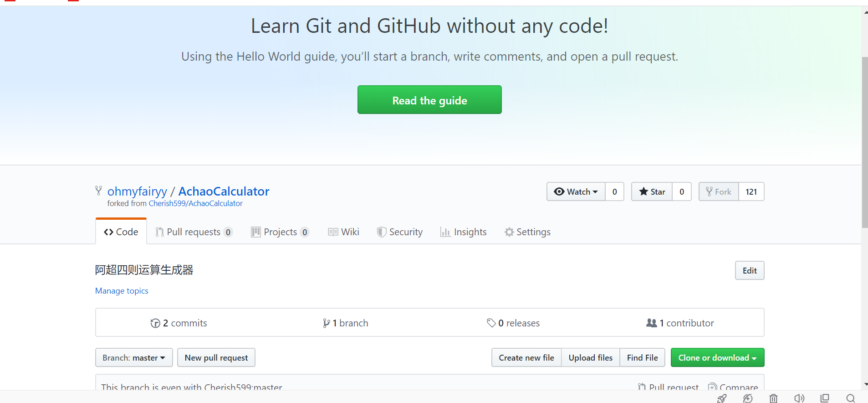Expand the Clone or download dropdown

pos(717,358)
